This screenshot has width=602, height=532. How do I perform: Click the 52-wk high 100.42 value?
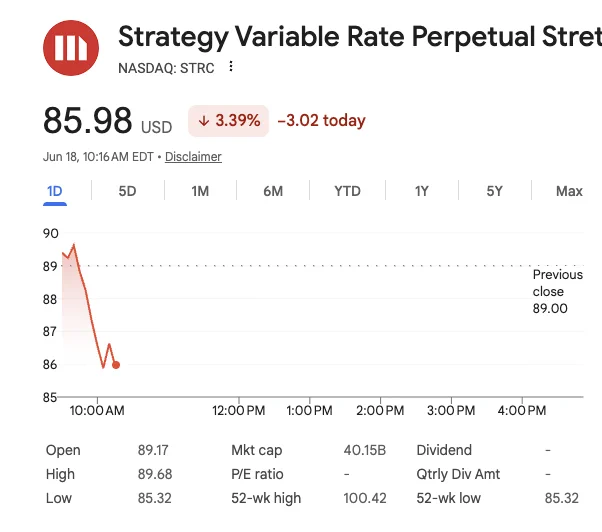tap(365, 498)
